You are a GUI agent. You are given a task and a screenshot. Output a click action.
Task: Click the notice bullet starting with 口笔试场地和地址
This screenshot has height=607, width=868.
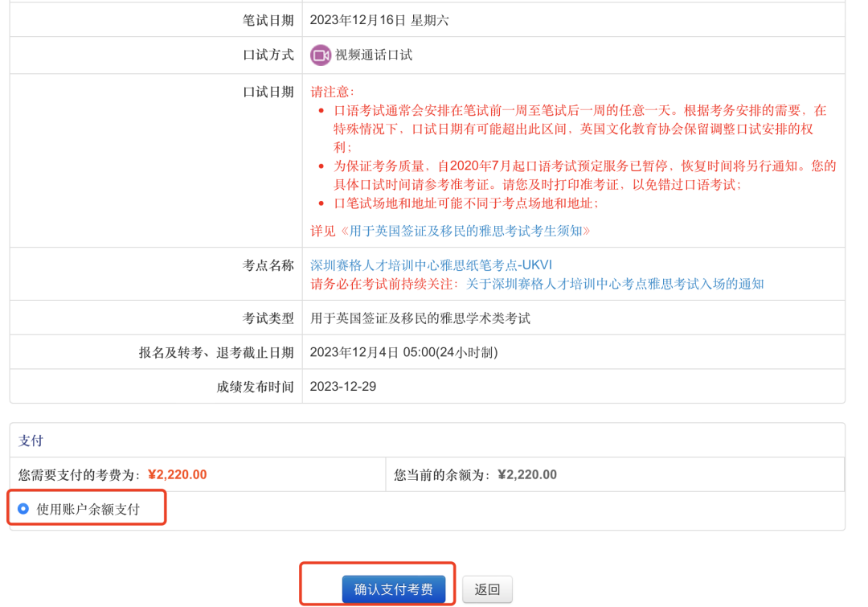coord(466,203)
